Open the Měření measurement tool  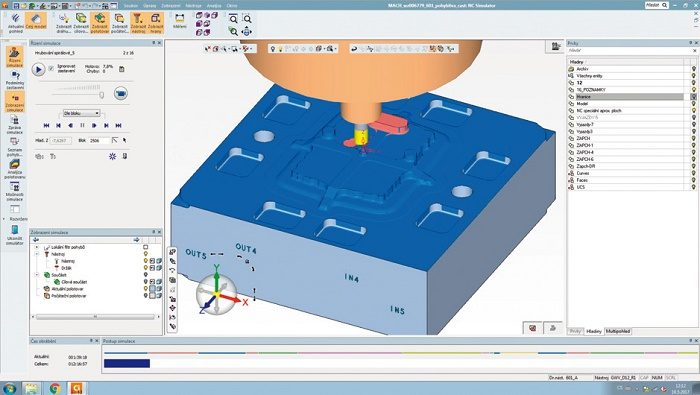click(x=179, y=21)
